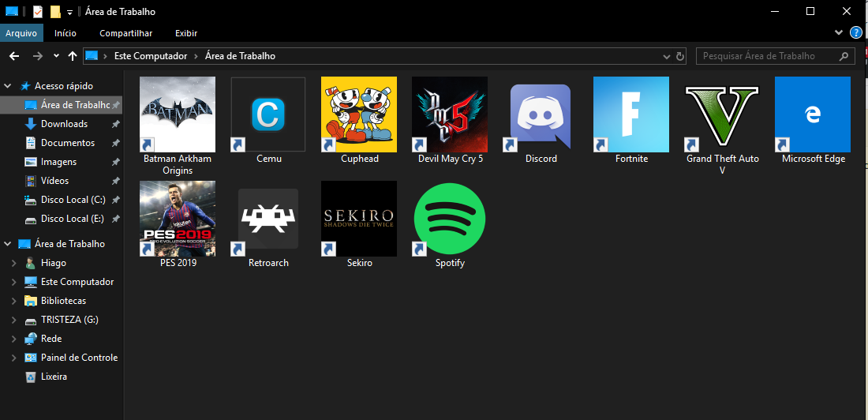This screenshot has width=868, height=420.
Task: Open the quick access toolbar customize dropdown
Action: click(x=69, y=12)
